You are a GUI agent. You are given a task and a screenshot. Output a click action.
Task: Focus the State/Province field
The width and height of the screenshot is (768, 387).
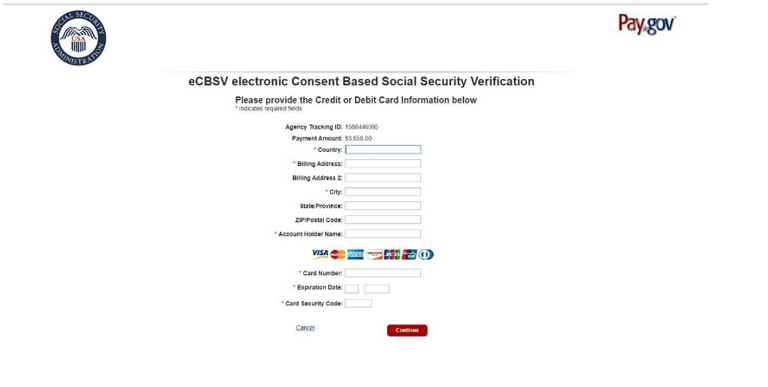[x=383, y=206]
